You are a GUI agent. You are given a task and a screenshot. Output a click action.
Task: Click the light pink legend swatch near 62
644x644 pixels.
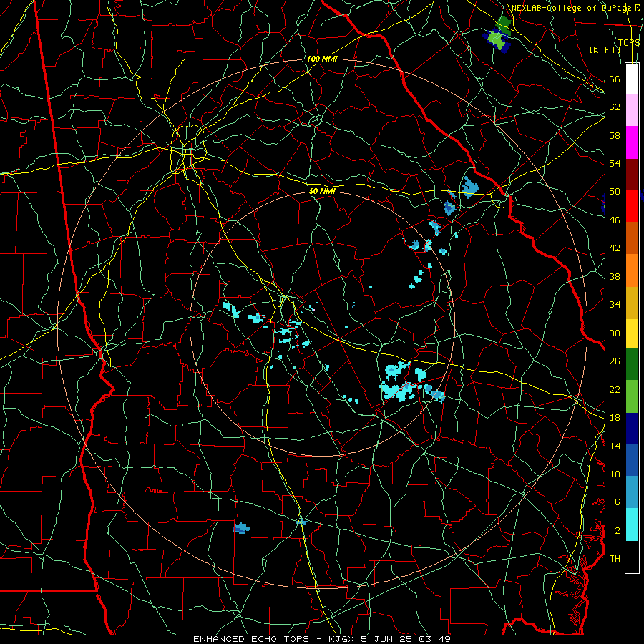click(632, 110)
